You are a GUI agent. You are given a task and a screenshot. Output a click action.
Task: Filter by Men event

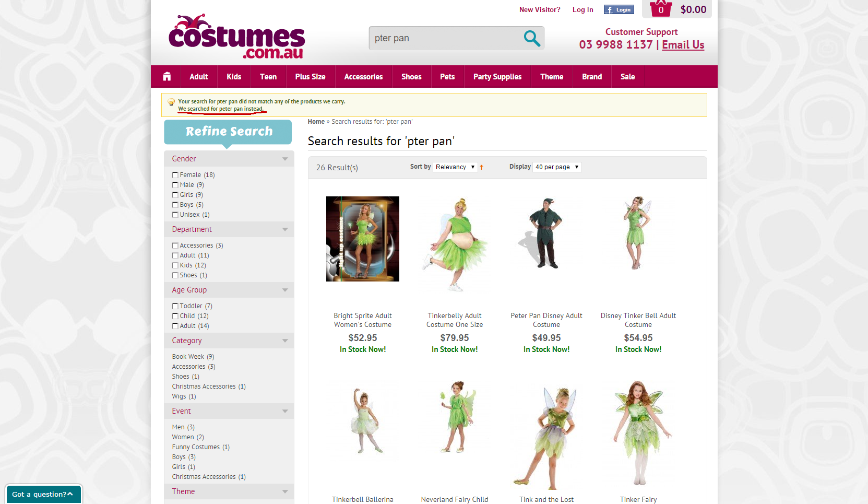[183, 427]
